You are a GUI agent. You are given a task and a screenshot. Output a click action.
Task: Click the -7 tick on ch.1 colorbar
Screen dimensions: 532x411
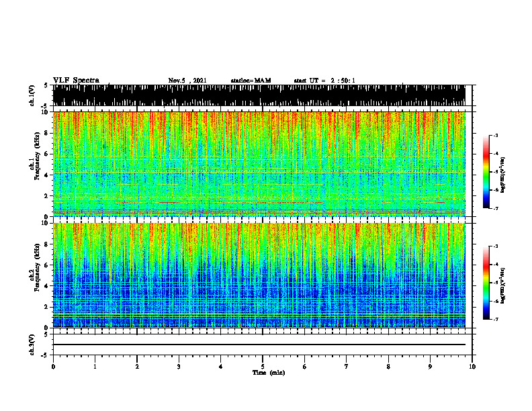point(495,208)
